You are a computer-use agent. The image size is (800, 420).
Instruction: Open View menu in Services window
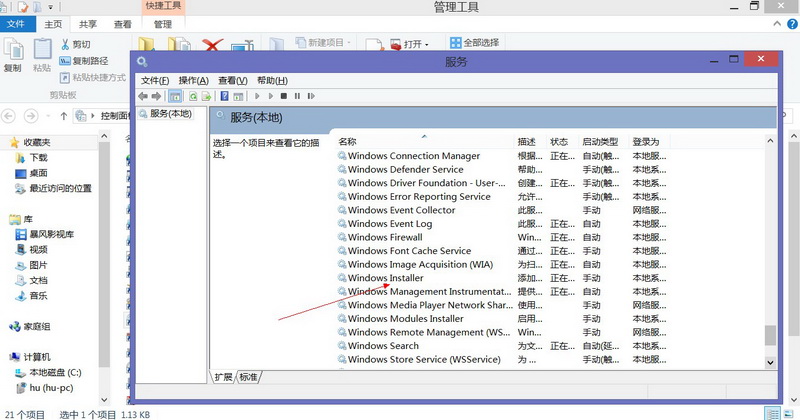pos(233,81)
